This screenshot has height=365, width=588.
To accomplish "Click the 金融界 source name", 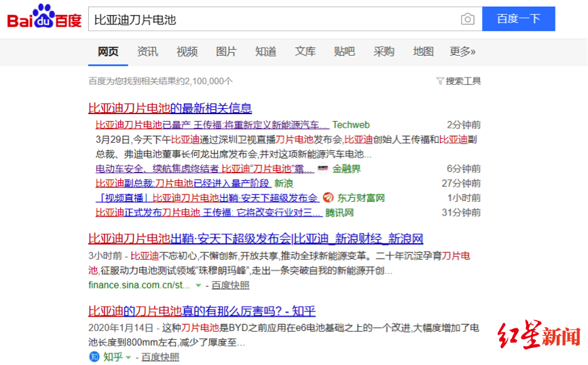I will 346,169.
